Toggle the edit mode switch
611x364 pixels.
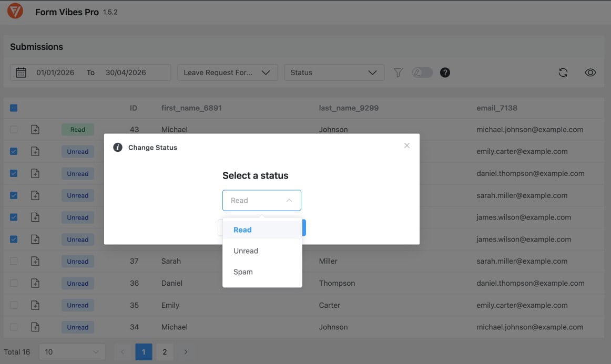pyautogui.click(x=422, y=72)
